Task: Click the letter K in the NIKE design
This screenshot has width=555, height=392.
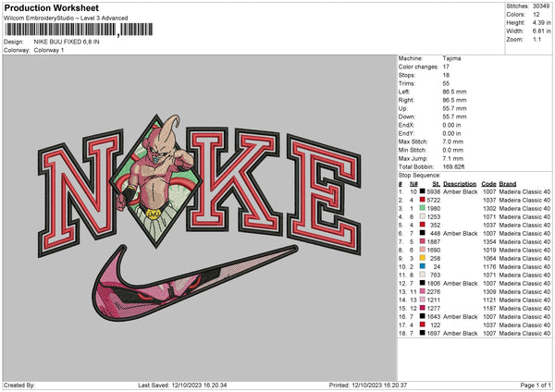Action: point(234,180)
